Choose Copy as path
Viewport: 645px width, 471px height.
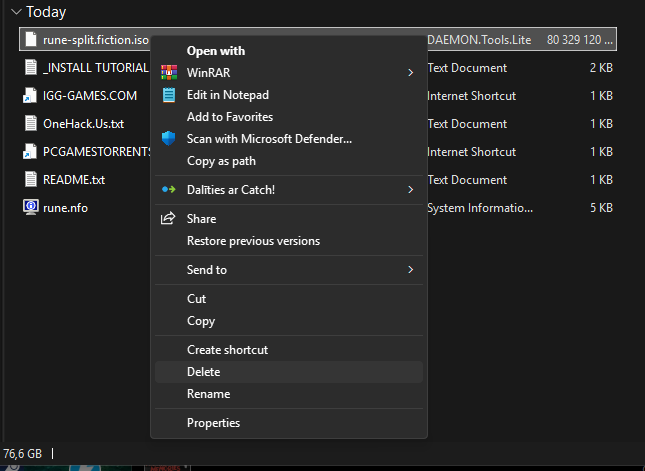(289, 161)
